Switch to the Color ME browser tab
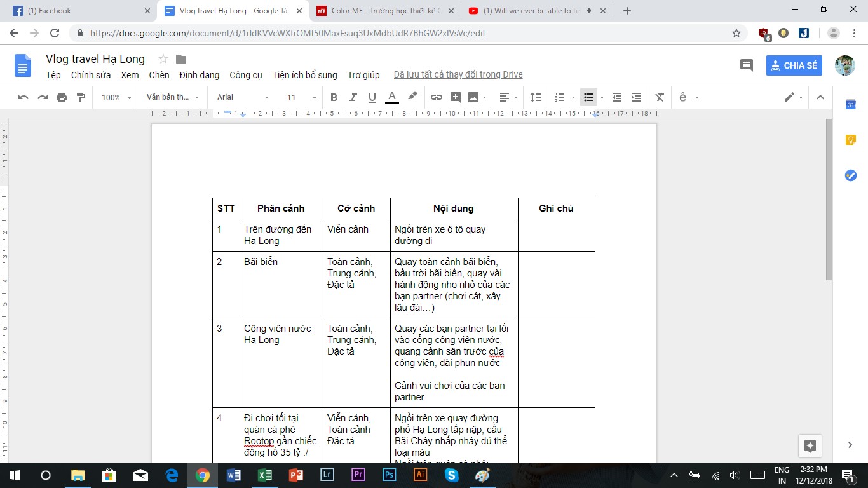The image size is (868, 488). 386,11
